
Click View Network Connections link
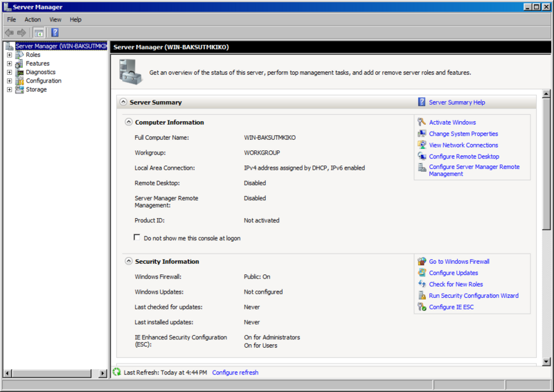[x=463, y=145]
